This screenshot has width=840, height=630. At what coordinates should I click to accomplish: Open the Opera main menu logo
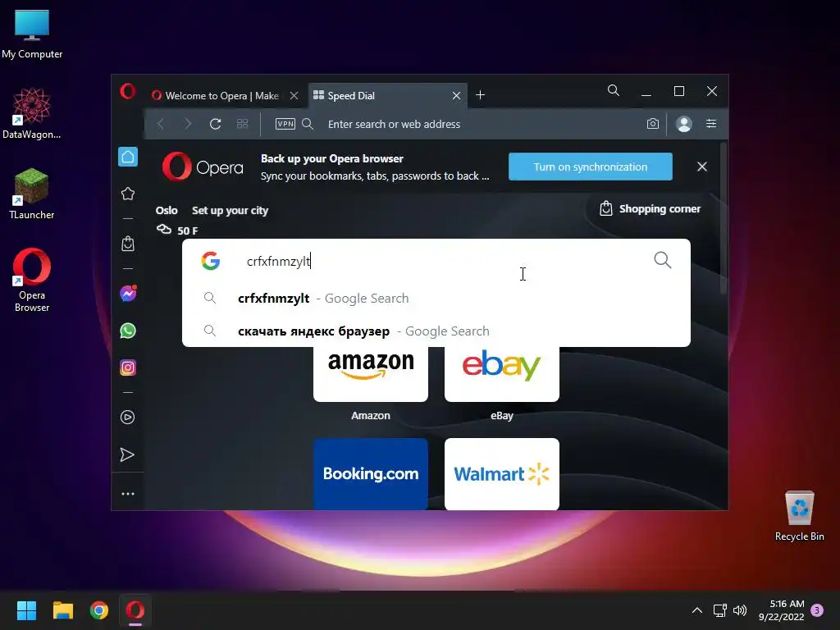click(127, 91)
